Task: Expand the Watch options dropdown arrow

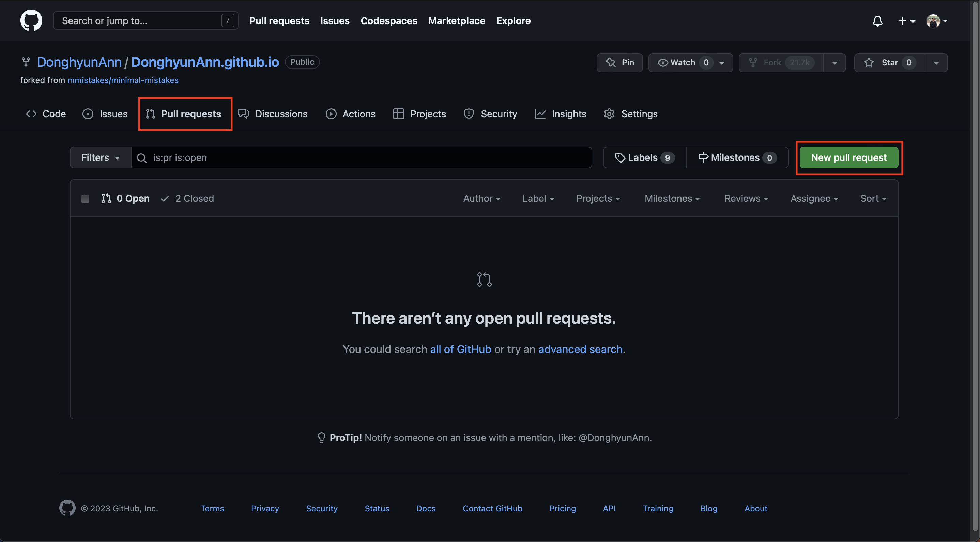Action: (722, 63)
